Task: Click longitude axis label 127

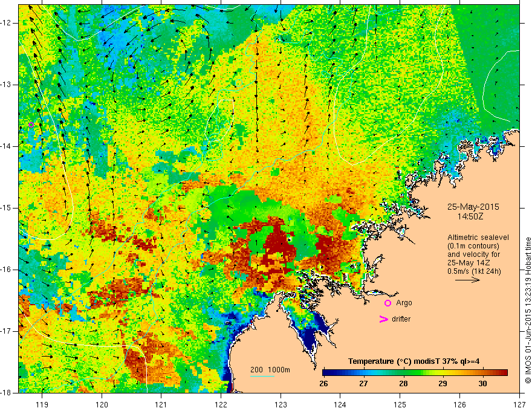Action: [519, 404]
